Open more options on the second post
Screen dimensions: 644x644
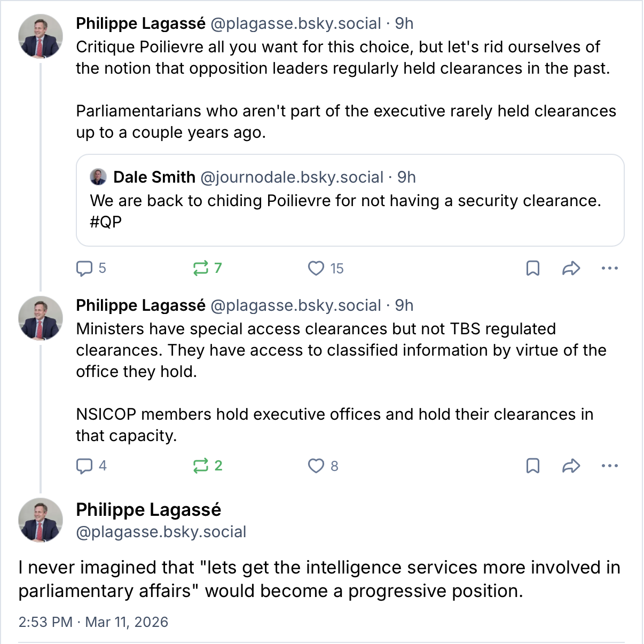609,466
